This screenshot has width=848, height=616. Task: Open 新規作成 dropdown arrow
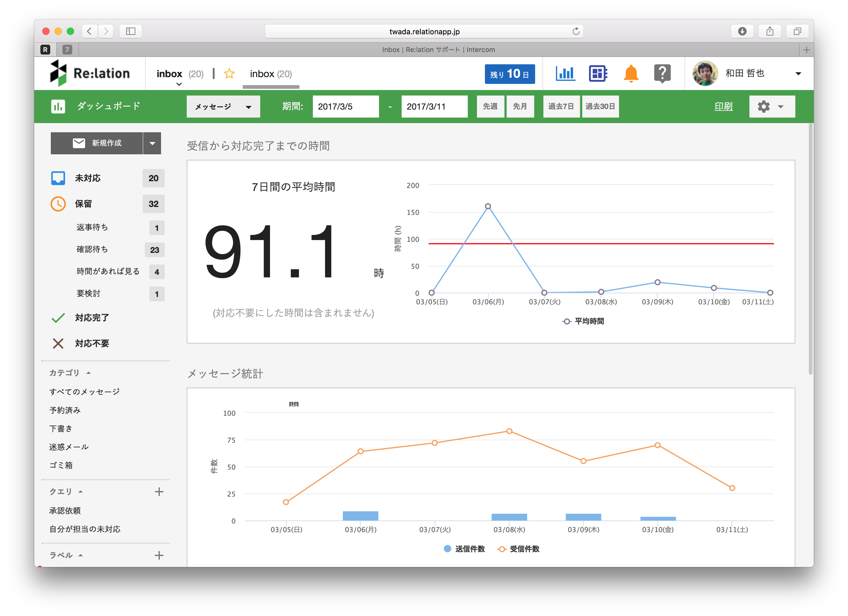tap(152, 143)
